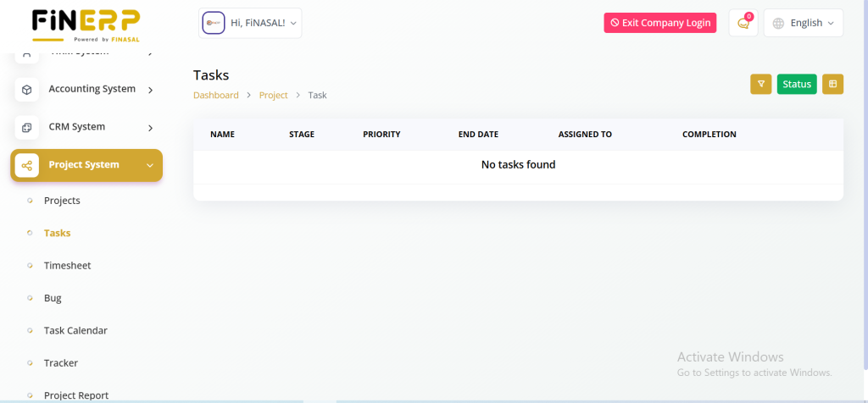Click the CRM System layers icon
This screenshot has height=403, width=868.
coord(27,128)
